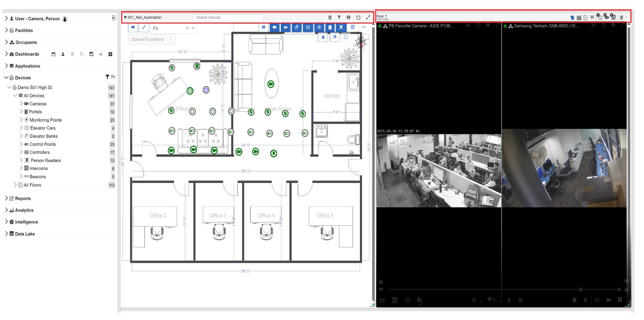
Task: Click inside the Search Devices input field
Action: (x=228, y=17)
